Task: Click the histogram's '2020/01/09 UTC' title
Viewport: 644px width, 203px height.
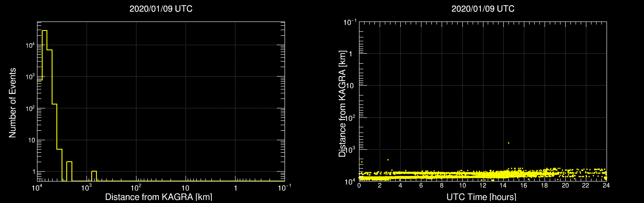Action: (161, 9)
